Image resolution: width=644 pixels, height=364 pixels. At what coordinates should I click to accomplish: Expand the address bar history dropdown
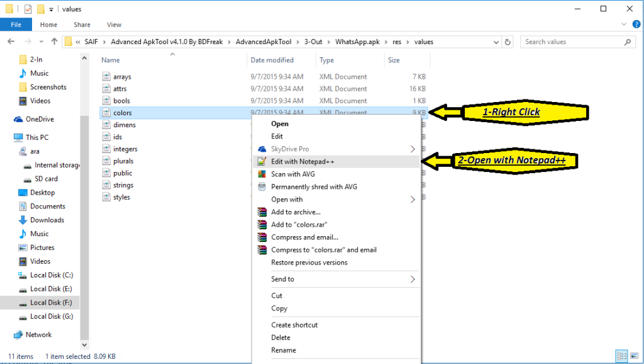click(x=496, y=42)
